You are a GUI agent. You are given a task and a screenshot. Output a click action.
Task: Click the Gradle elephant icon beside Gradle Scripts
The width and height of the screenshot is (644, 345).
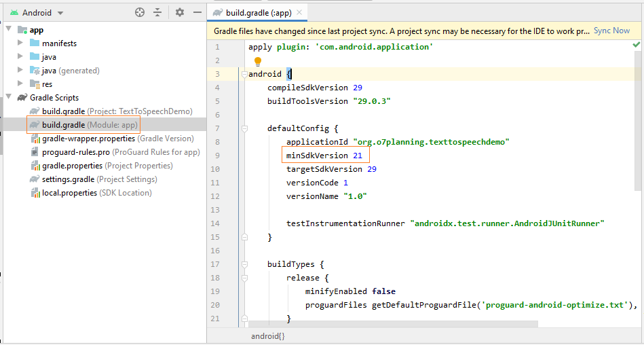pyautogui.click(x=22, y=97)
